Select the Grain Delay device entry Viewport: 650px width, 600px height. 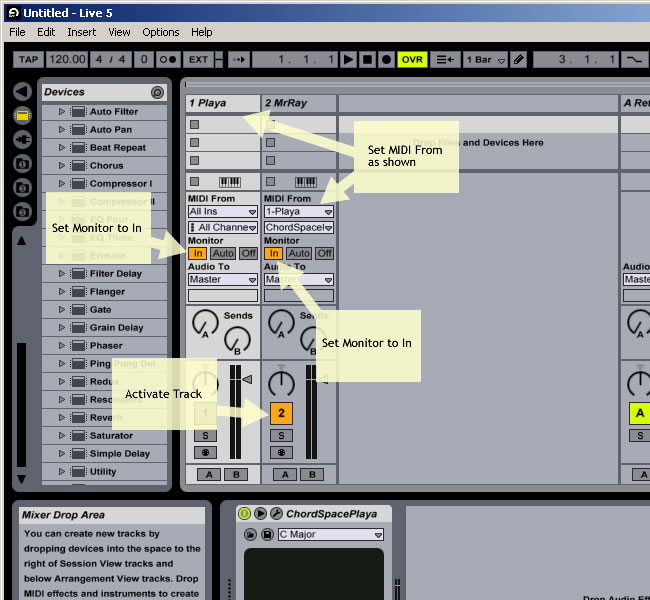point(104,328)
